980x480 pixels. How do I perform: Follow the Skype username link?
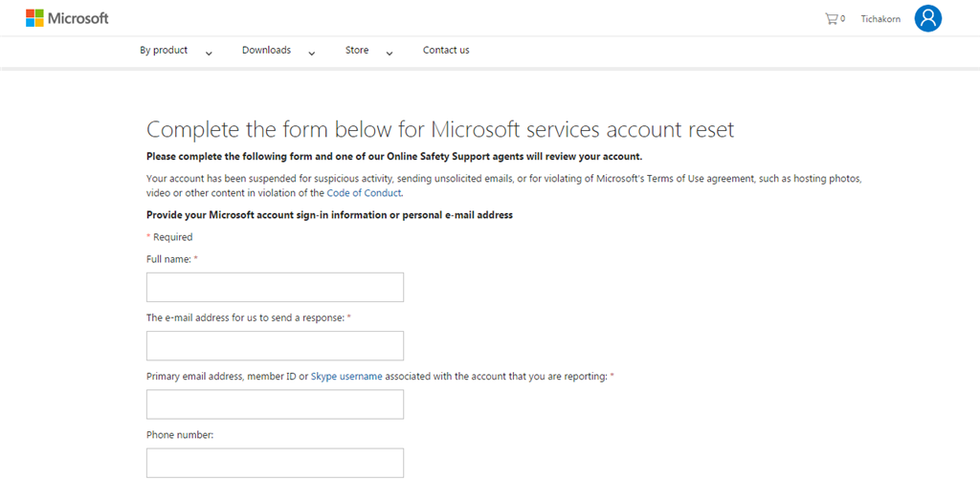346,377
